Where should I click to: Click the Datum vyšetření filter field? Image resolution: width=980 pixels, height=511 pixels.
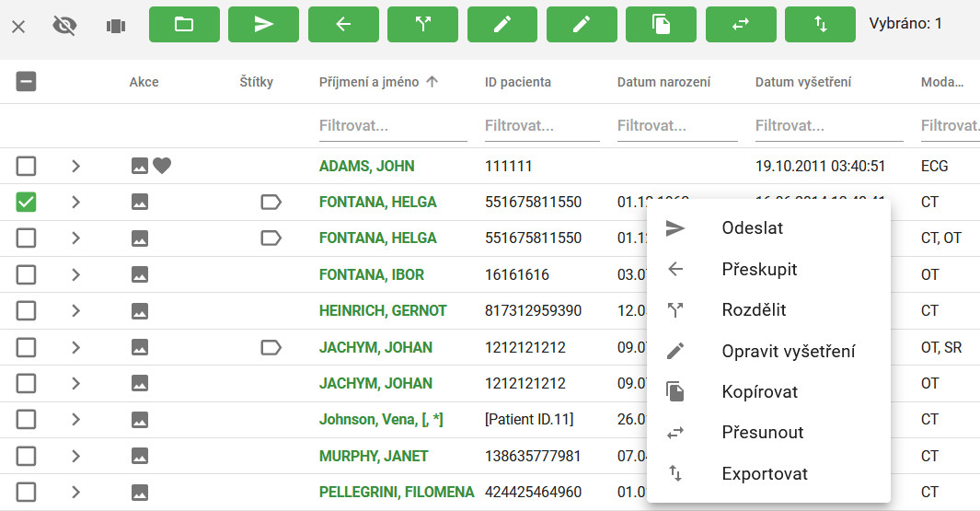pyautogui.click(x=829, y=126)
